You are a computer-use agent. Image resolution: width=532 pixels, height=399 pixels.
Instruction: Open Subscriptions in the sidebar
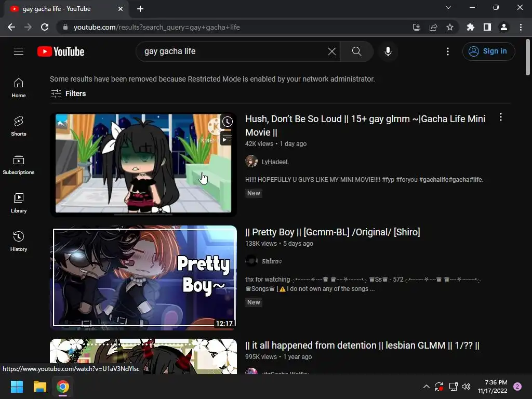[19, 164]
